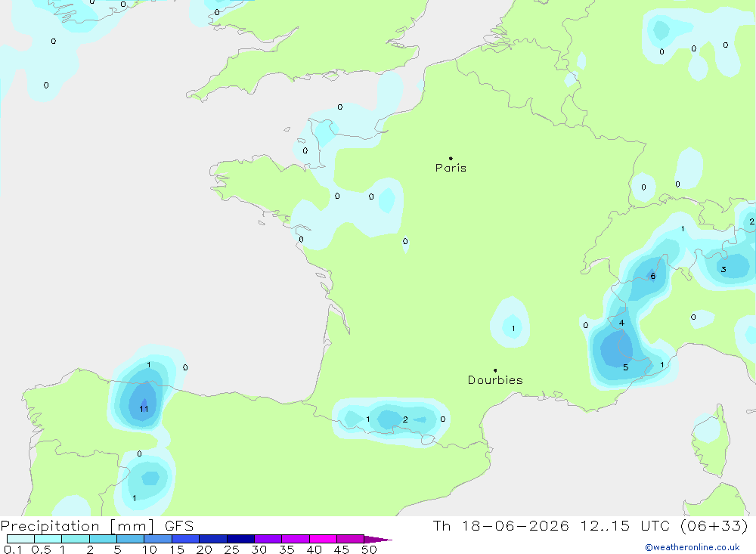Pick legend swatch between 45 and 50
The image size is (756, 554).
351,539
